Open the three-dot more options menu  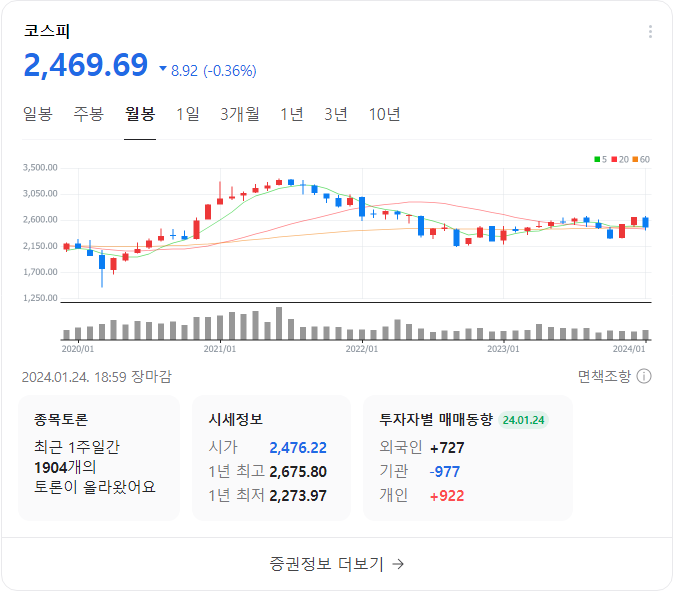650,32
